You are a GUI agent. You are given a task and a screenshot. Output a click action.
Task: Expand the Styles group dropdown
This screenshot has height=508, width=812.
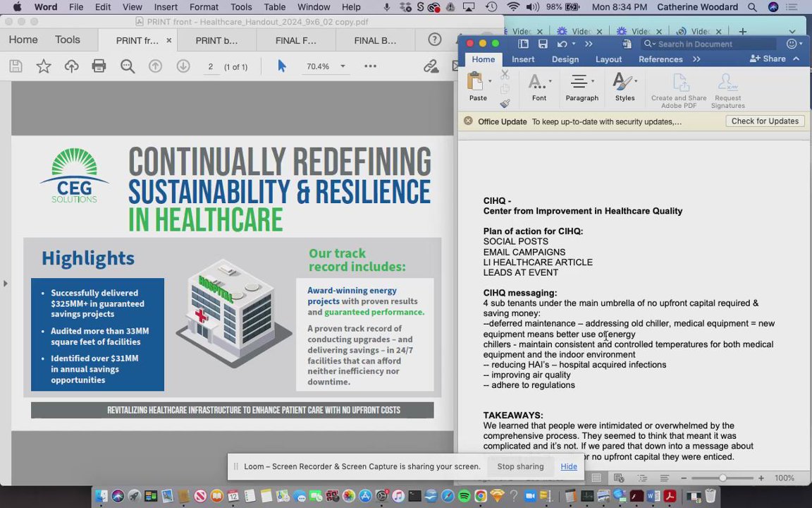[x=635, y=81]
